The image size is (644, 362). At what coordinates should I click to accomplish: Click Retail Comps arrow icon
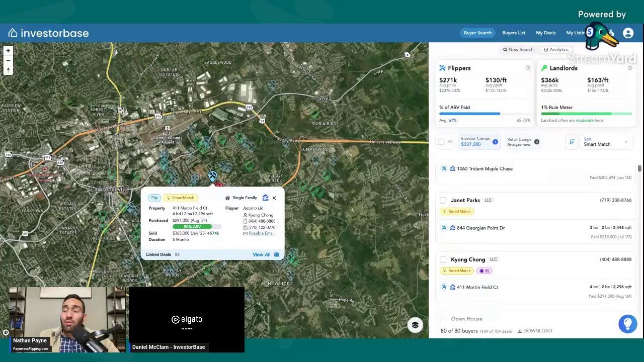[537, 142]
